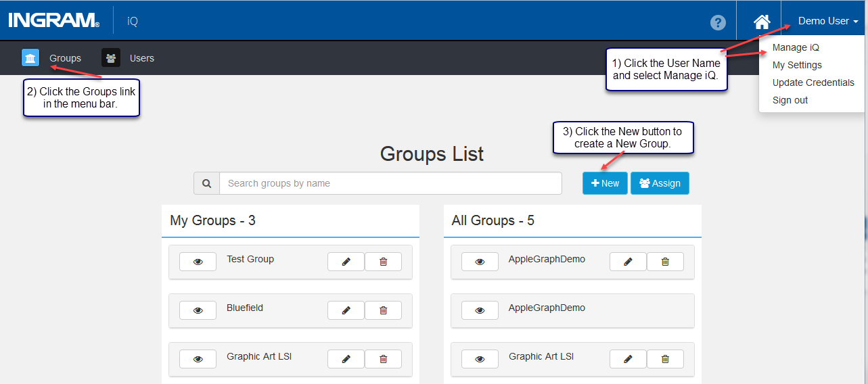Focus the Search groups by name field
Screen dimensions: 868x384
click(390, 183)
